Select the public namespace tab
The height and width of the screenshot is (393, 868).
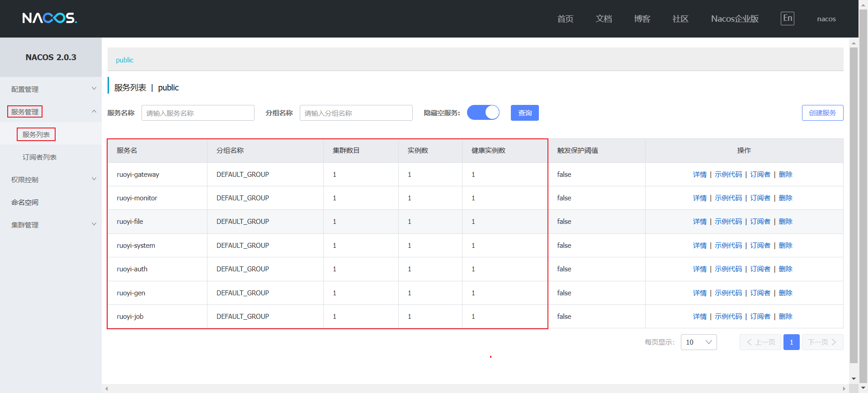pyautogui.click(x=125, y=60)
